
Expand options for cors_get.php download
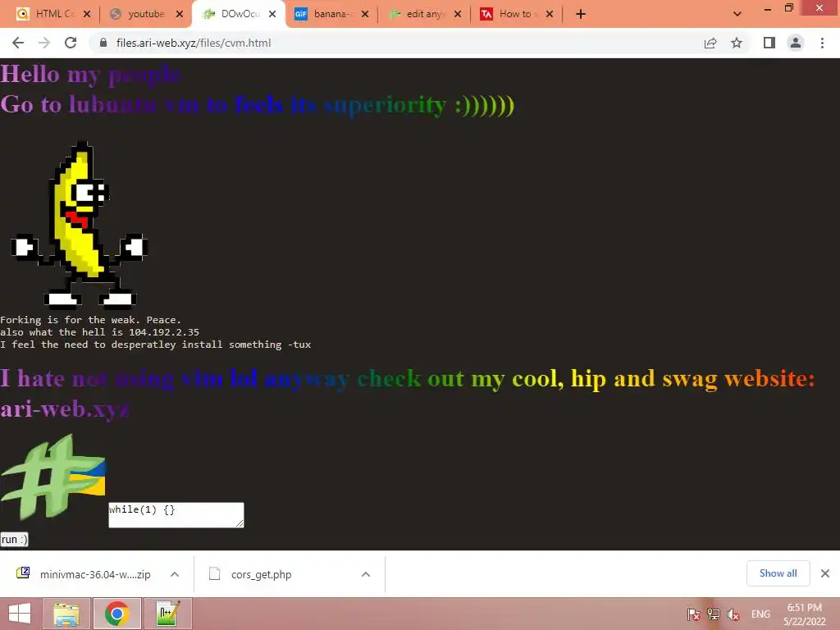click(x=366, y=574)
